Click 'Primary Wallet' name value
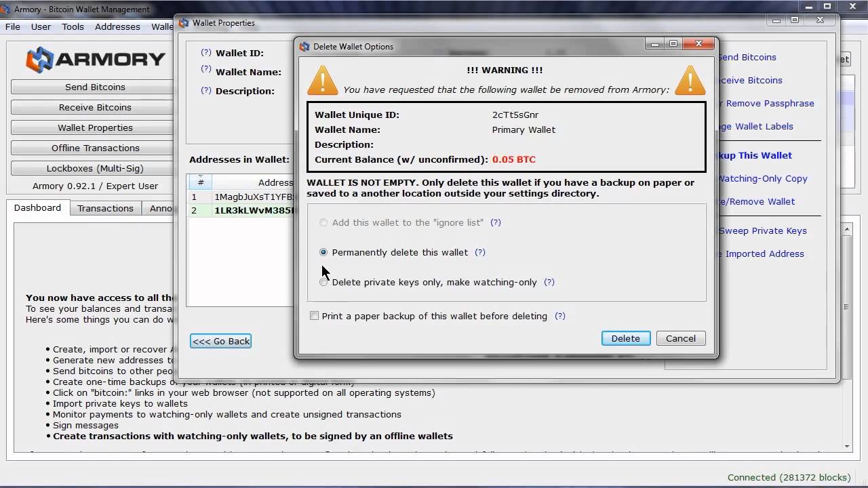The image size is (868, 488). 524,129
